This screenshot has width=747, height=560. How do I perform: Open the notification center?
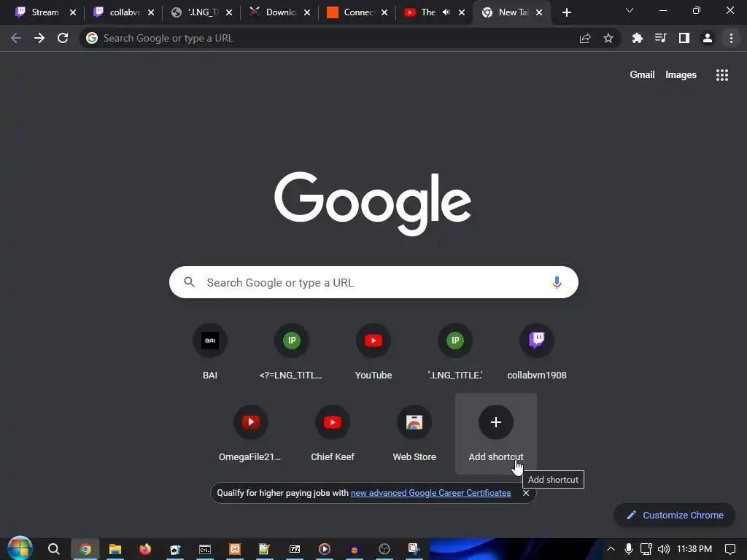pos(729,549)
